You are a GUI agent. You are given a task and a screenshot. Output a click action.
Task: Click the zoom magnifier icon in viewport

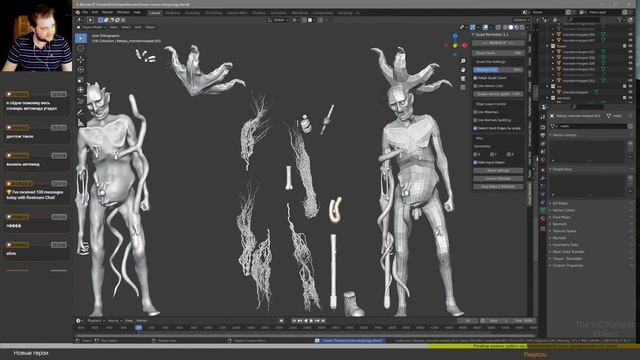(463, 61)
